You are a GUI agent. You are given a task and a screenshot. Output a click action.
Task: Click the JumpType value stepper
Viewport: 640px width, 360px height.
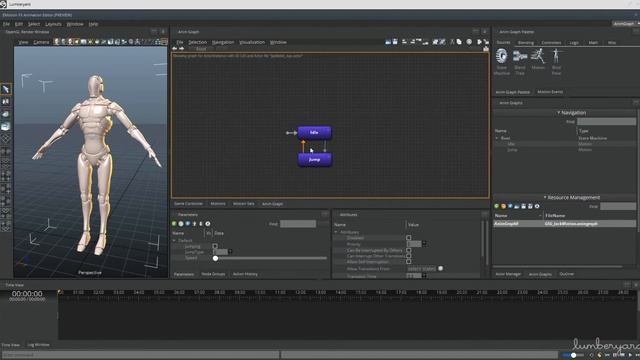pyautogui.click(x=230, y=252)
